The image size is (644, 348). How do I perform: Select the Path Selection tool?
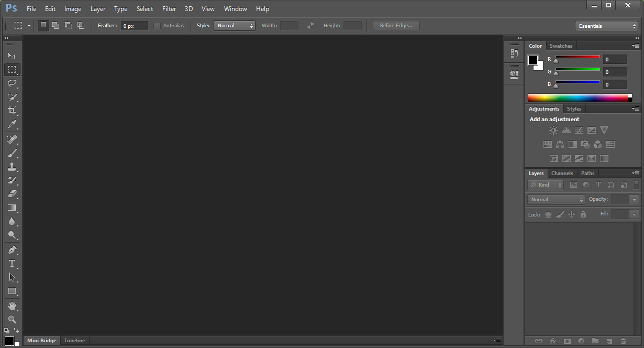12,277
